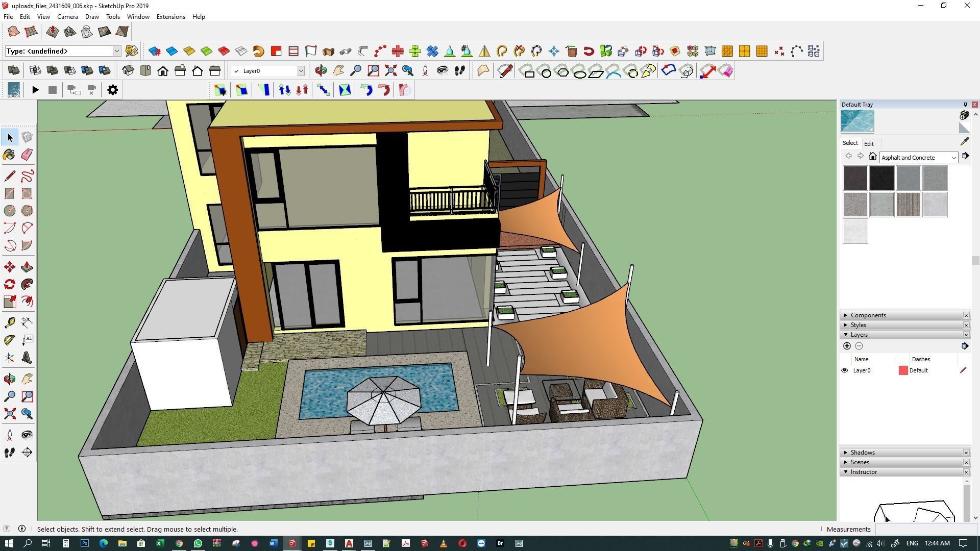This screenshot has height=551, width=980.
Task: Click the Add Layer plus button
Action: pyautogui.click(x=847, y=346)
